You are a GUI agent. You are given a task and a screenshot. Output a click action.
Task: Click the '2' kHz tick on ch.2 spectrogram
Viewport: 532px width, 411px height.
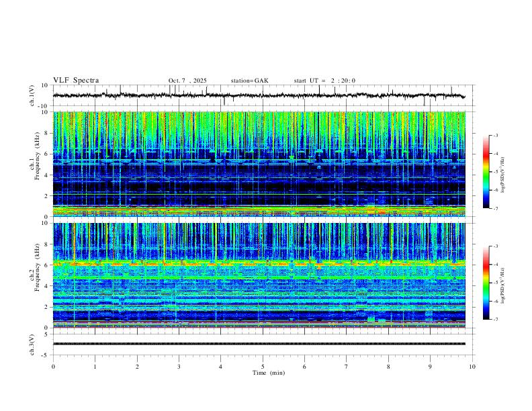[47, 307]
